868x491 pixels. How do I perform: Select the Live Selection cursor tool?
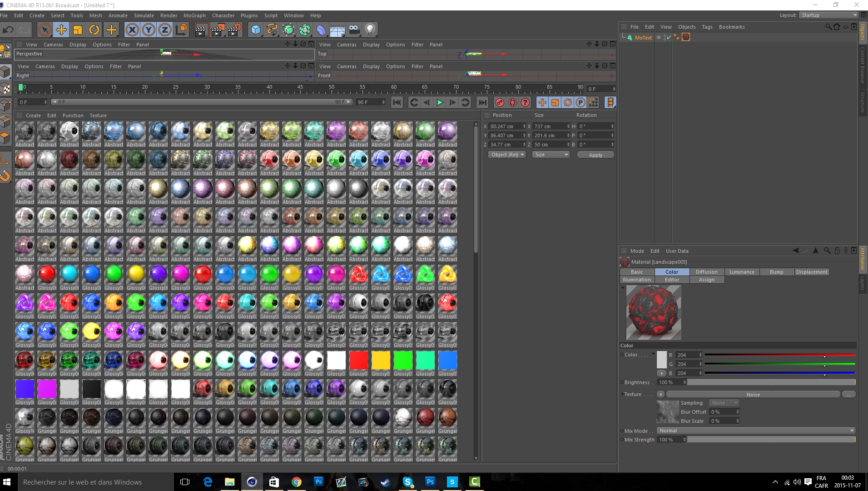tap(45, 30)
